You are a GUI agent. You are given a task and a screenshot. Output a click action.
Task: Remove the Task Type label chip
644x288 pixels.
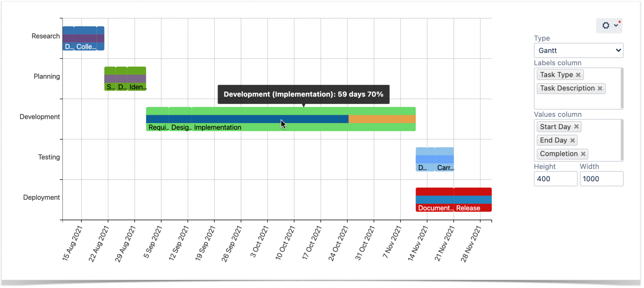click(x=578, y=74)
